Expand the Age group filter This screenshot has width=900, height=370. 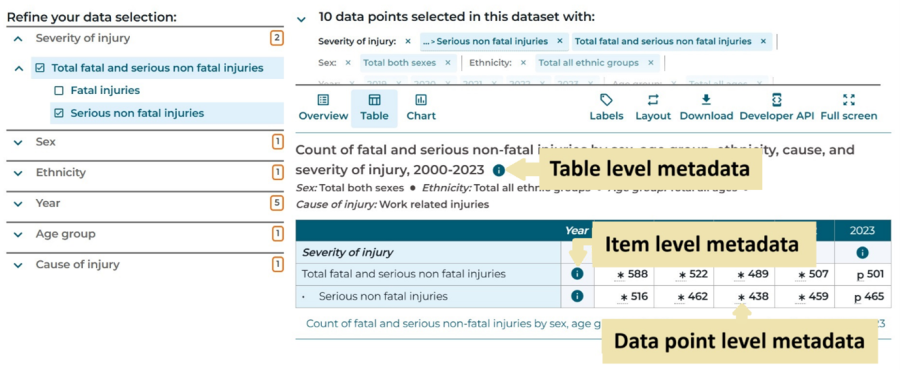pyautogui.click(x=18, y=234)
